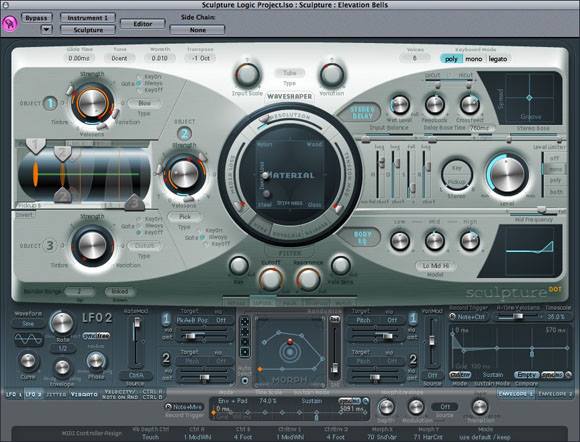
Task: Select the mono keyboard mode
Action: click(473, 59)
